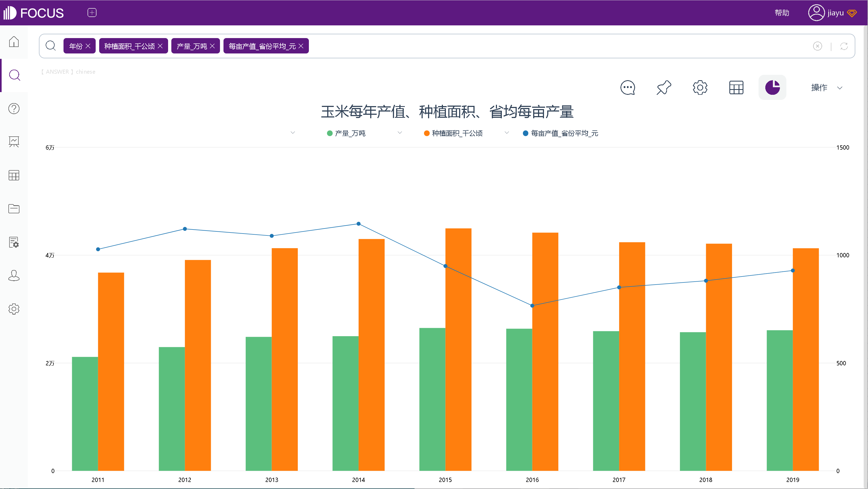Toggle the 产量_万吨 legend series
Screen dimensions: 868x489
(x=346, y=133)
